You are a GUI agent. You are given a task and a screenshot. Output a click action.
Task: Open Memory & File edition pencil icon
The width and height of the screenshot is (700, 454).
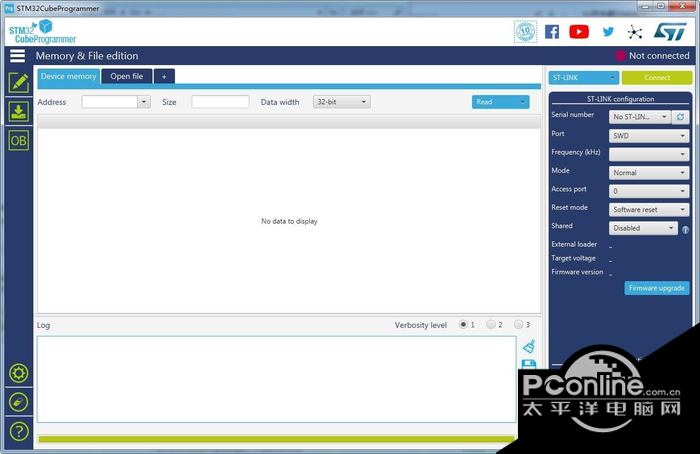(x=18, y=83)
